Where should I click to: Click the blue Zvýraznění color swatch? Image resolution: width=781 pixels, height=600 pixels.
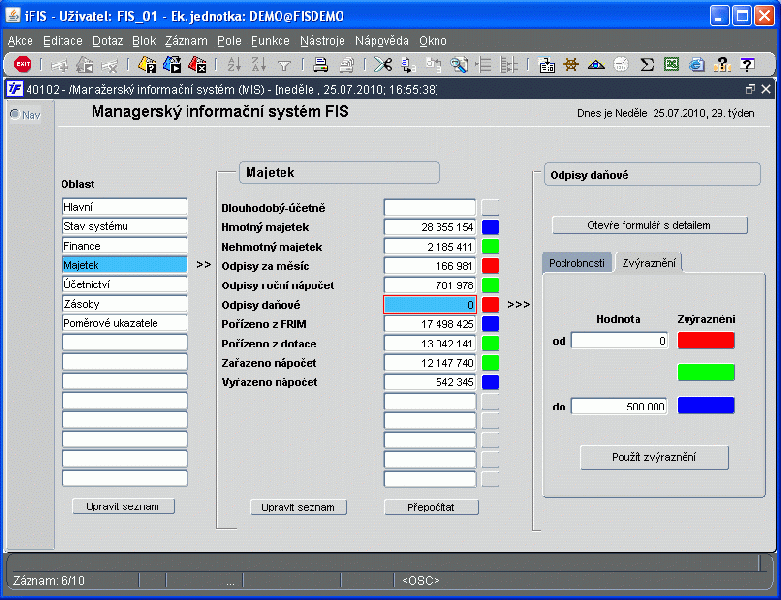coord(706,405)
